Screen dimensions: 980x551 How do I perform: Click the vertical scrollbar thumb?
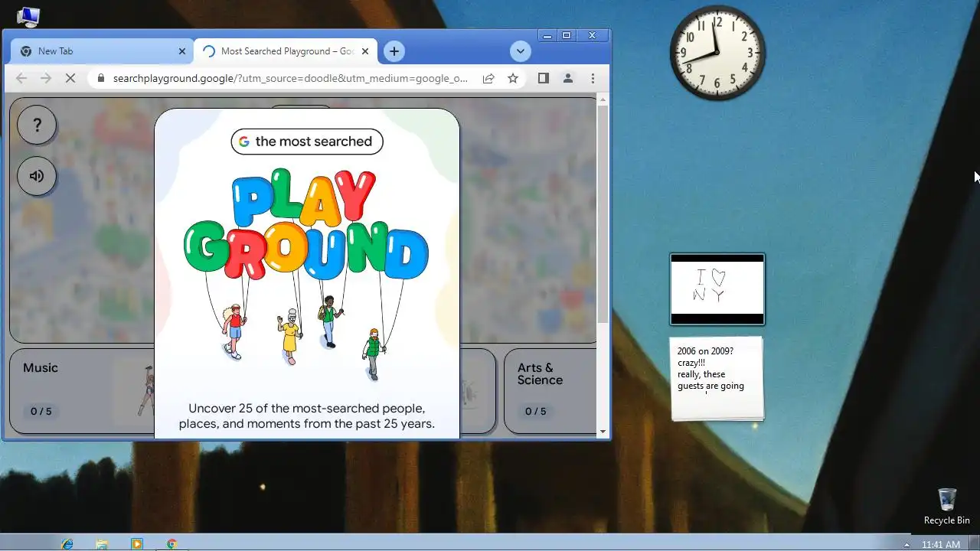coord(603,214)
